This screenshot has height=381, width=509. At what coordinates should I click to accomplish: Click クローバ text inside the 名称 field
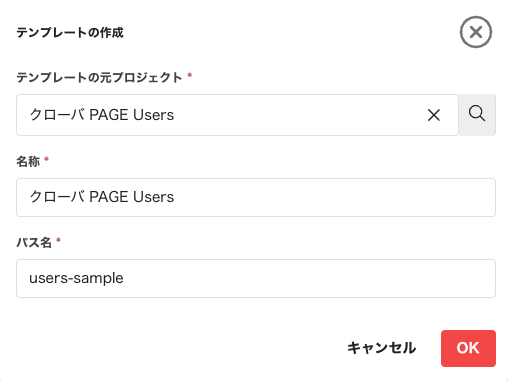tap(57, 197)
